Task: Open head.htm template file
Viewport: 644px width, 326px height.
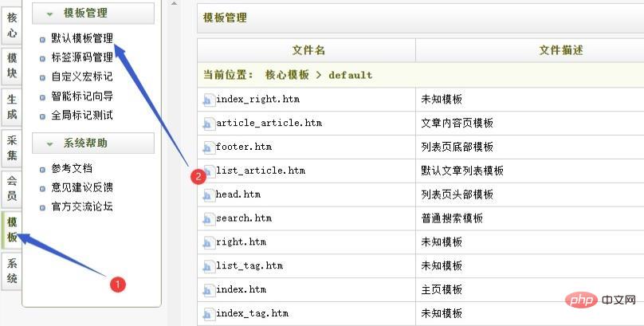Action: pyautogui.click(x=238, y=194)
